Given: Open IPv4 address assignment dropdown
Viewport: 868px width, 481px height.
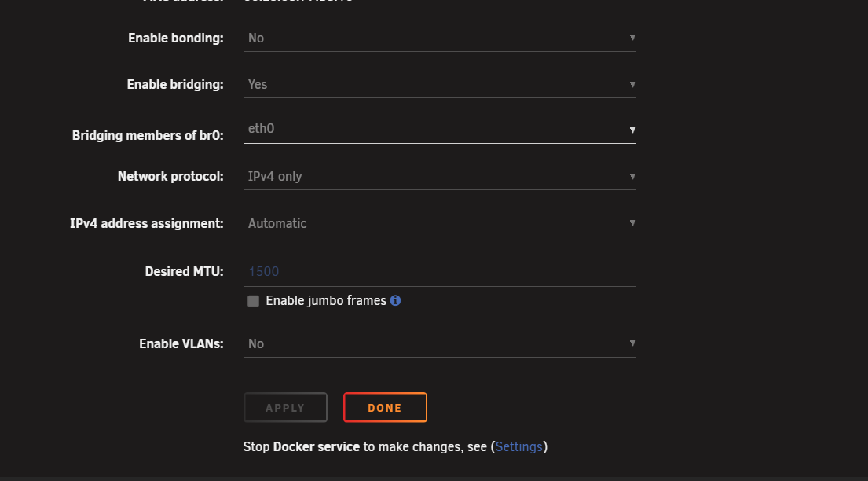Looking at the screenshot, I should click(x=440, y=224).
